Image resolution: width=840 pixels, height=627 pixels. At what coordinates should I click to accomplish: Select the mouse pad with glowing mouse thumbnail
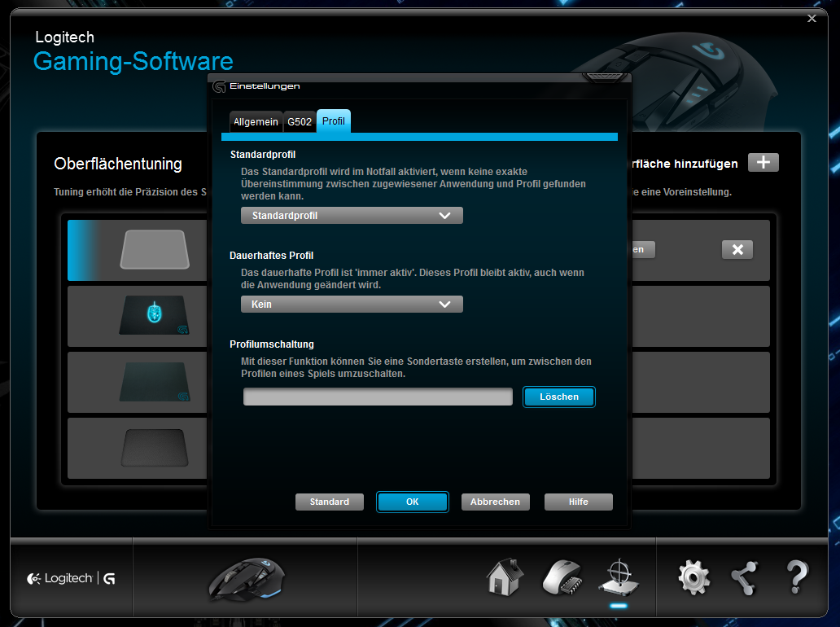(x=155, y=315)
